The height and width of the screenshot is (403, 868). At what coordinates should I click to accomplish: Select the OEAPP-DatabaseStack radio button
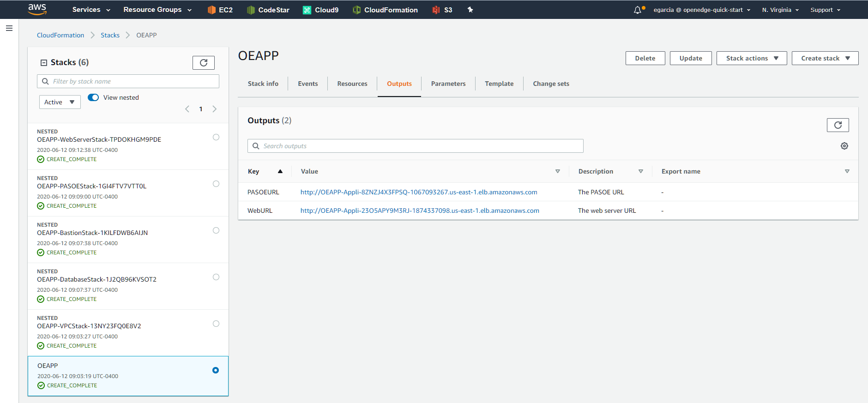216,277
